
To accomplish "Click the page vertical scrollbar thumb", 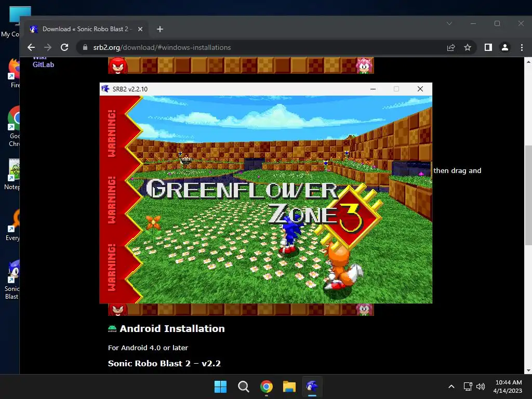I will [x=528, y=195].
